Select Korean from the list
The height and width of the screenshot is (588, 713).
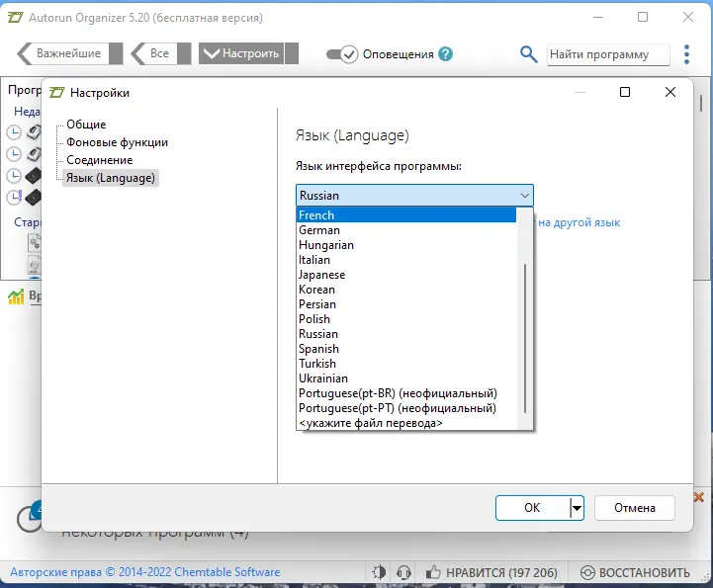406,290
